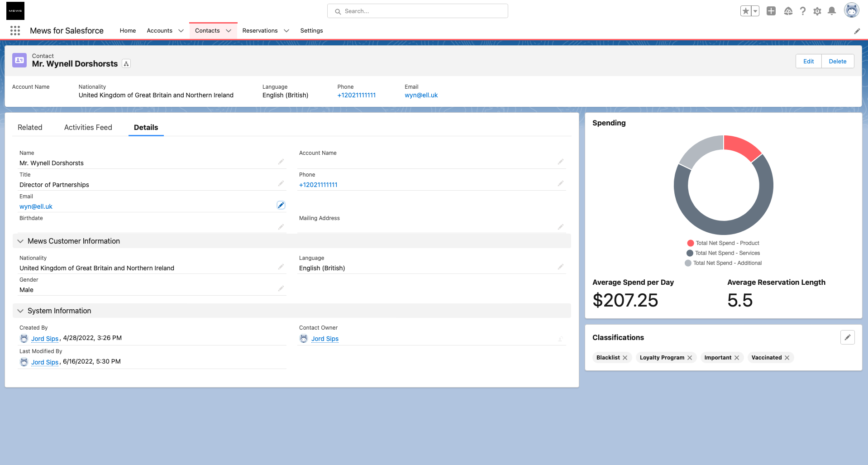Image resolution: width=868 pixels, height=465 pixels.
Task: Switch to the Related tab
Action: pos(30,128)
